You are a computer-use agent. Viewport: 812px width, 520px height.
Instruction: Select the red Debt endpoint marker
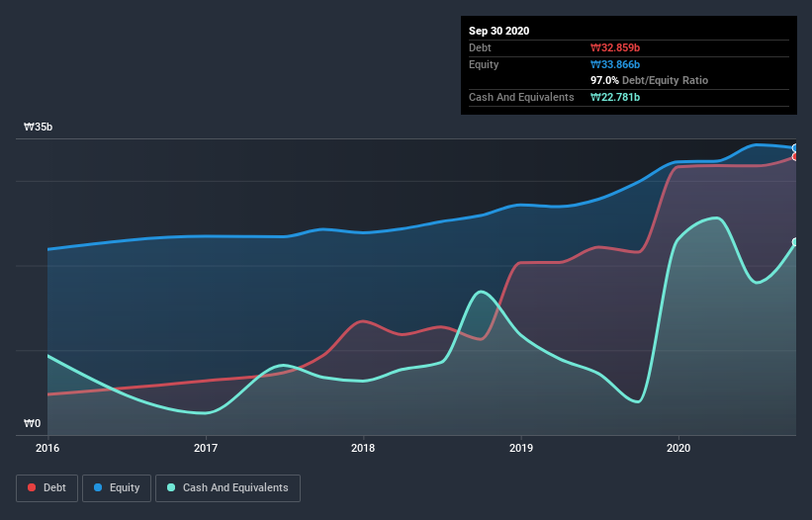[x=795, y=156]
